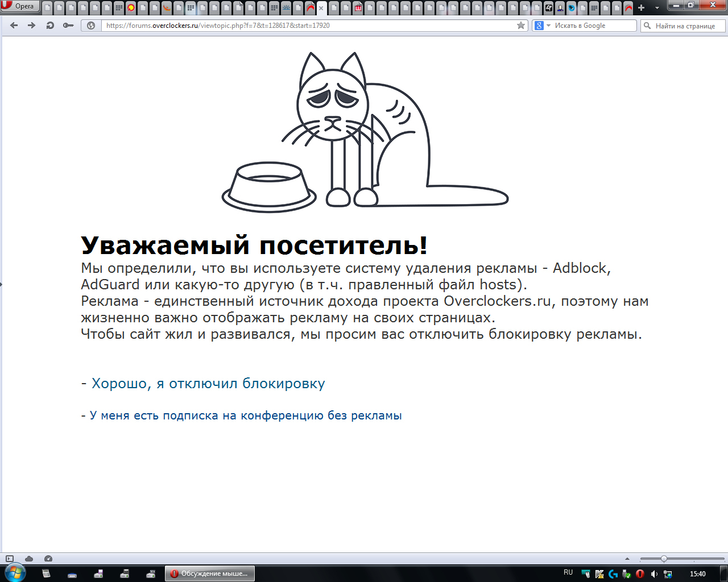728x582 pixels.
Task: Open the Opera main menu button
Action: pyautogui.click(x=20, y=6)
